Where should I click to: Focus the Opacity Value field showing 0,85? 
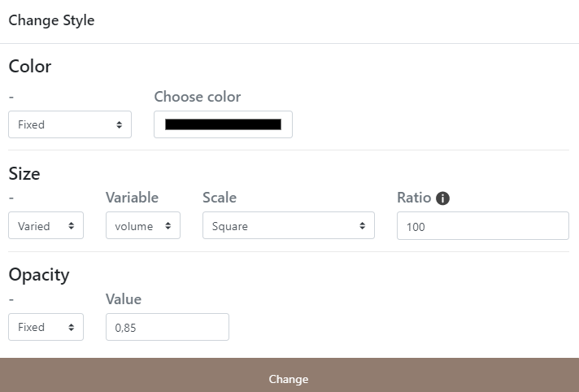point(168,327)
